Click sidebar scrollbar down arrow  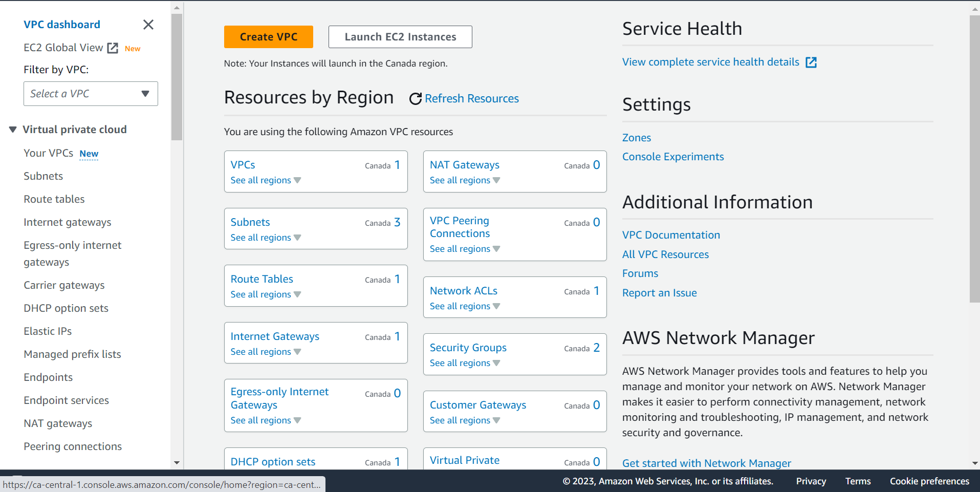point(177,463)
